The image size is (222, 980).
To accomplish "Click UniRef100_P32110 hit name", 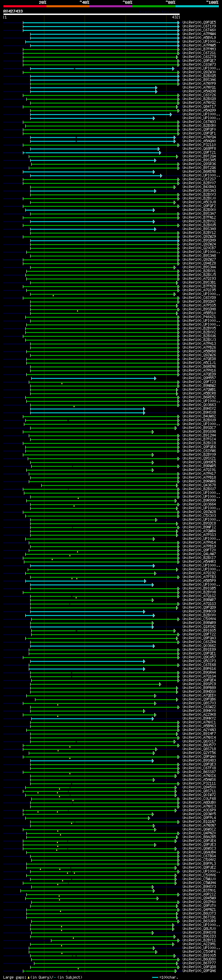I will (x=199, y=145).
